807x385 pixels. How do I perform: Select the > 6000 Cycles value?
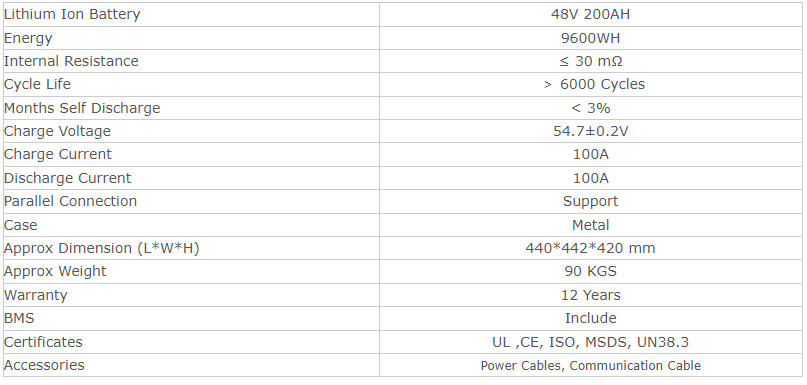click(594, 84)
